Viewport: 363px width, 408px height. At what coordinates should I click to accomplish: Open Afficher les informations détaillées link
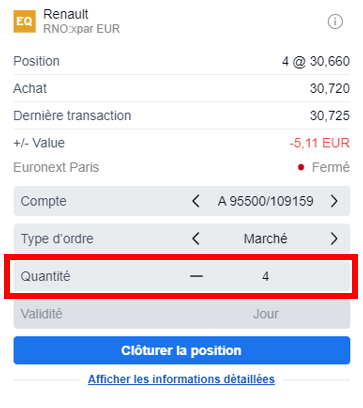181,379
